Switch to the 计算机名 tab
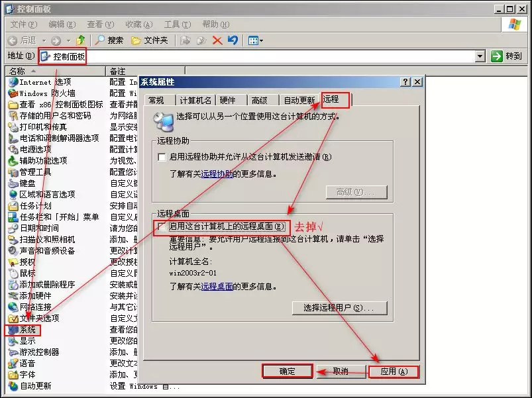 [x=195, y=100]
